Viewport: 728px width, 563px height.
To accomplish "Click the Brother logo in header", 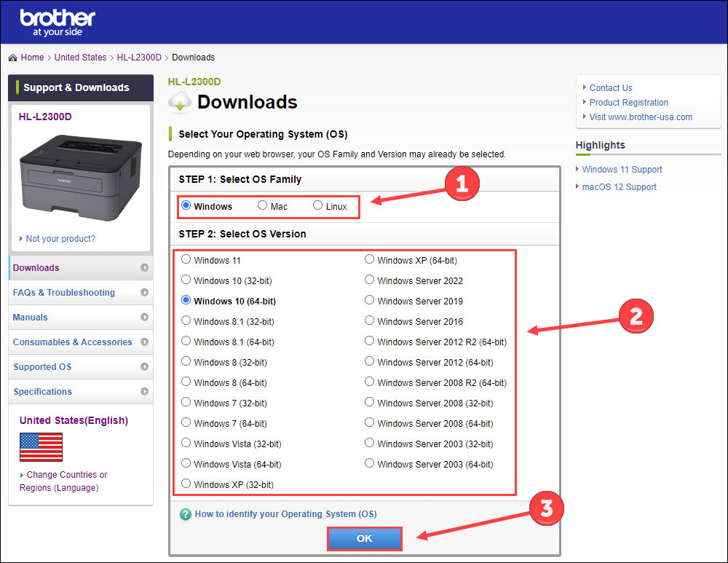I will pyautogui.click(x=58, y=22).
